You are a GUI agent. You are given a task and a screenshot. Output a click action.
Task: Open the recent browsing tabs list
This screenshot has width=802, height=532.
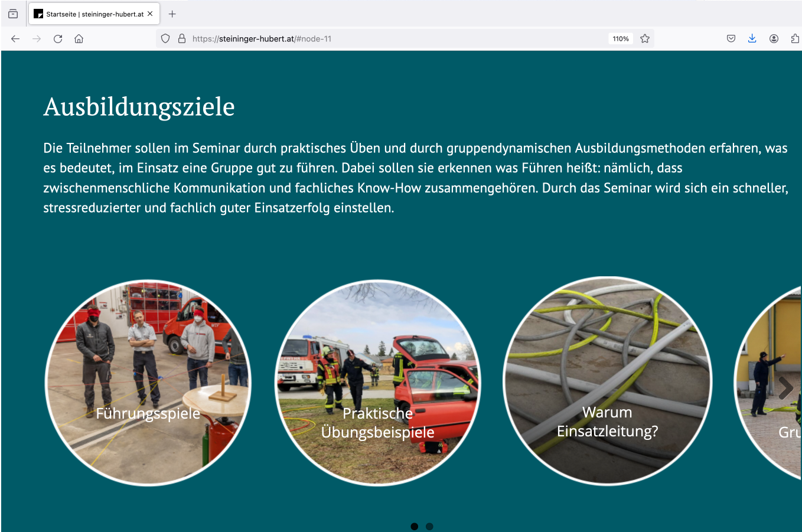coord(13,14)
